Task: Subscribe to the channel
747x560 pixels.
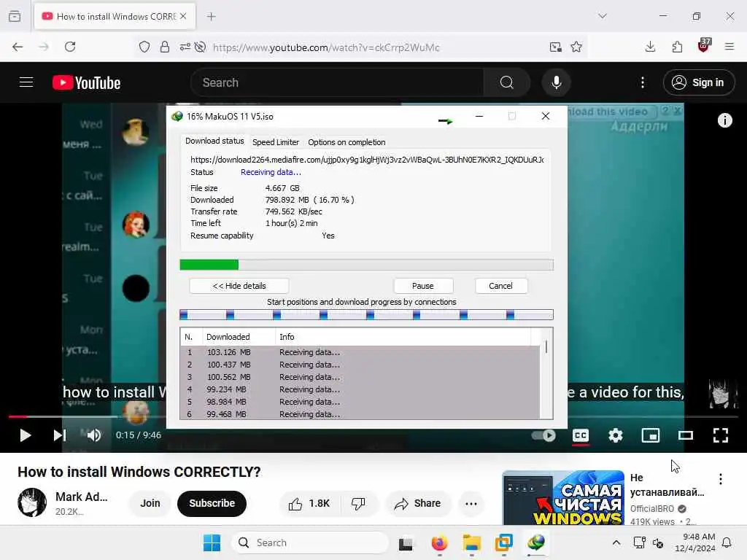Action: [x=212, y=503]
